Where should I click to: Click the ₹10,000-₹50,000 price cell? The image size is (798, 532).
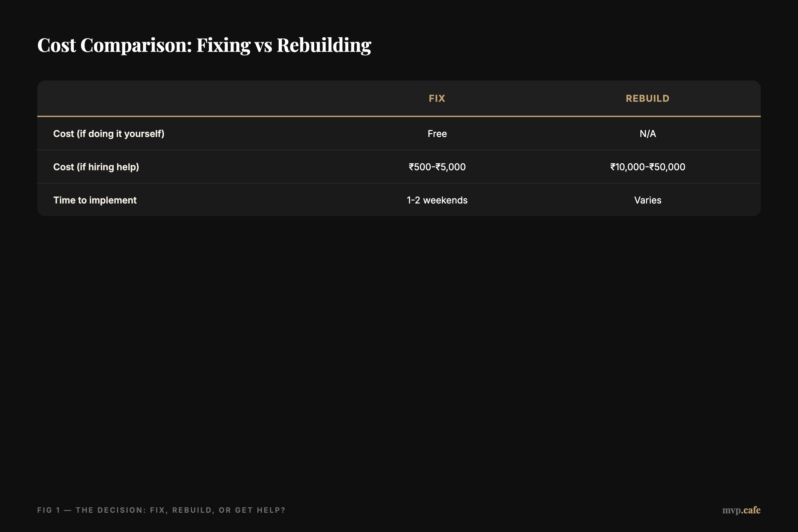tap(647, 167)
